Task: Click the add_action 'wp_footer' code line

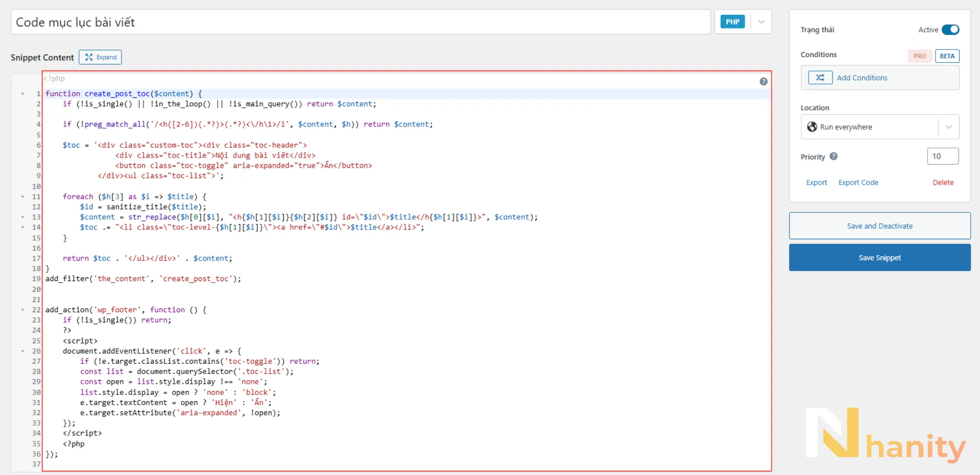Action: click(126, 310)
